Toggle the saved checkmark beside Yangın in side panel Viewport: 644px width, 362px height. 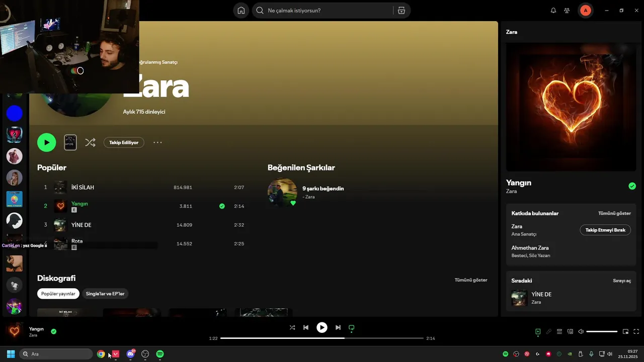pos(632,186)
